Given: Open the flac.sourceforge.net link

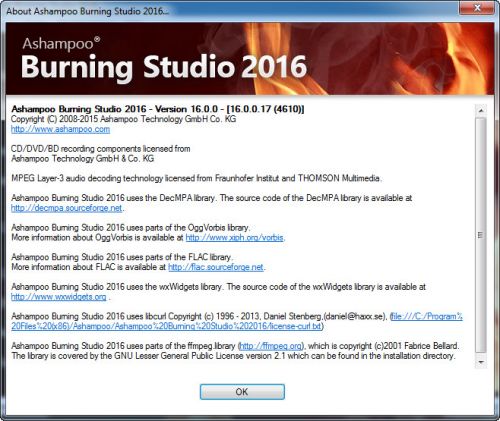Looking at the screenshot, I should 216,267.
